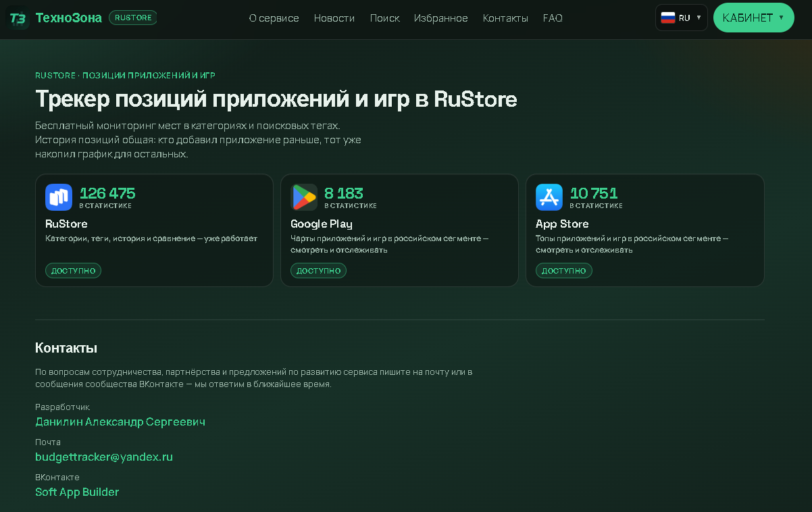This screenshot has width=812, height=512.
Task: Open the Soft App Builder VK link
Action: pos(77,492)
